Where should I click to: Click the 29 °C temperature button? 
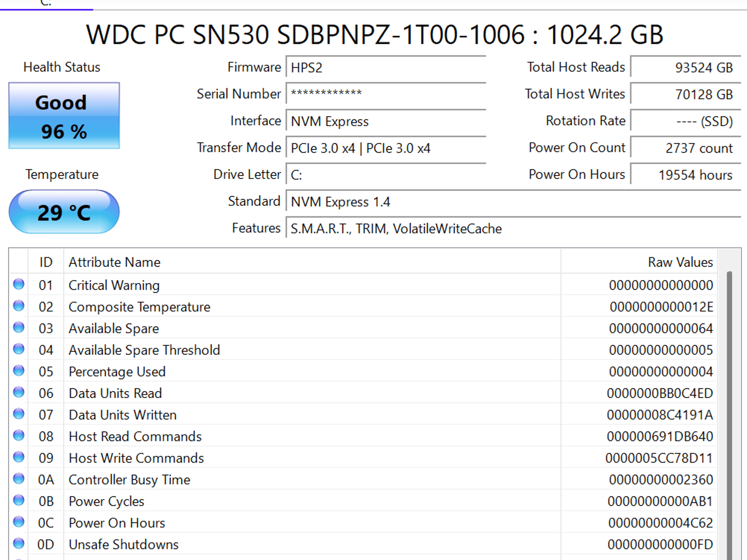click(64, 212)
